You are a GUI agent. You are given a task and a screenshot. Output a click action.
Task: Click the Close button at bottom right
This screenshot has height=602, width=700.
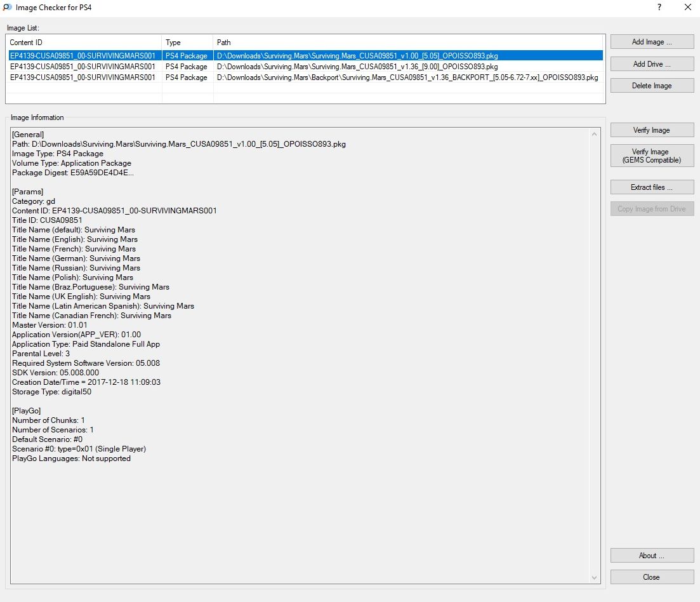point(652,577)
